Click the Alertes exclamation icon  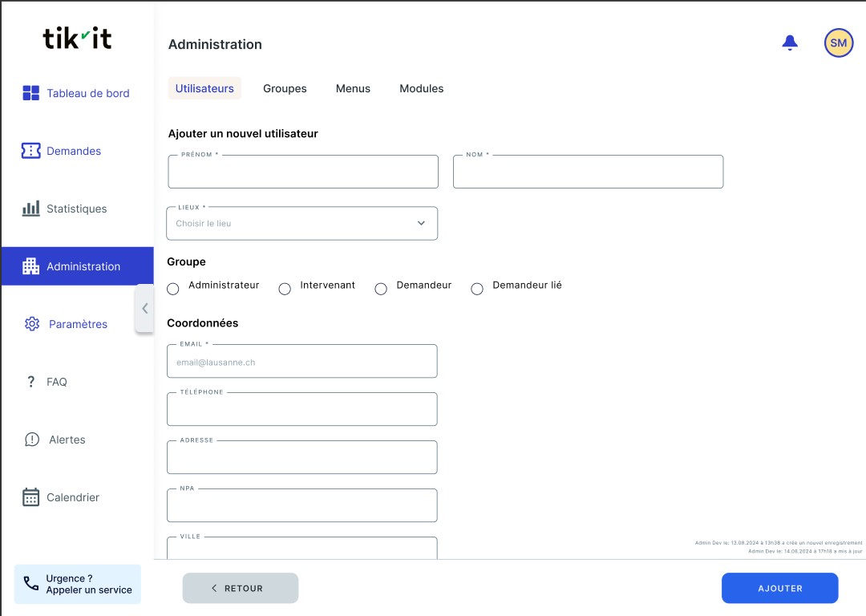[32, 440]
